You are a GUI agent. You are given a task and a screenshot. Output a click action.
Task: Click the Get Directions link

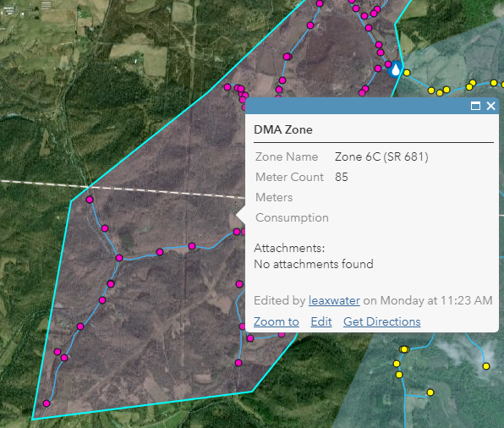click(382, 321)
